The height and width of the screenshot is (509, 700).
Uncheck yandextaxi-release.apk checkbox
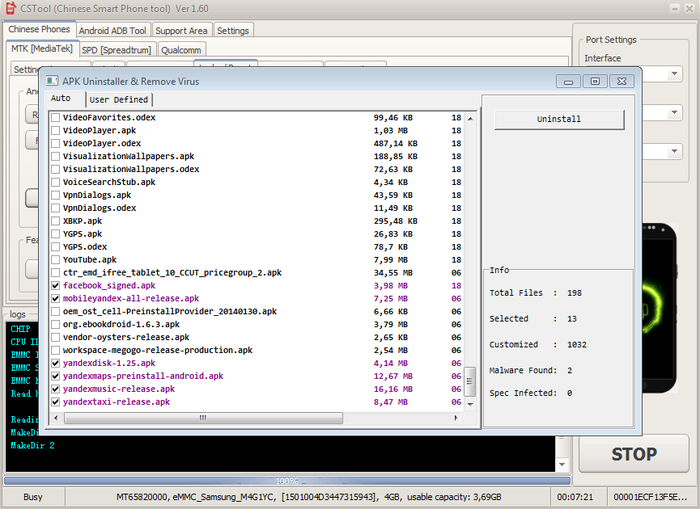pyautogui.click(x=56, y=402)
